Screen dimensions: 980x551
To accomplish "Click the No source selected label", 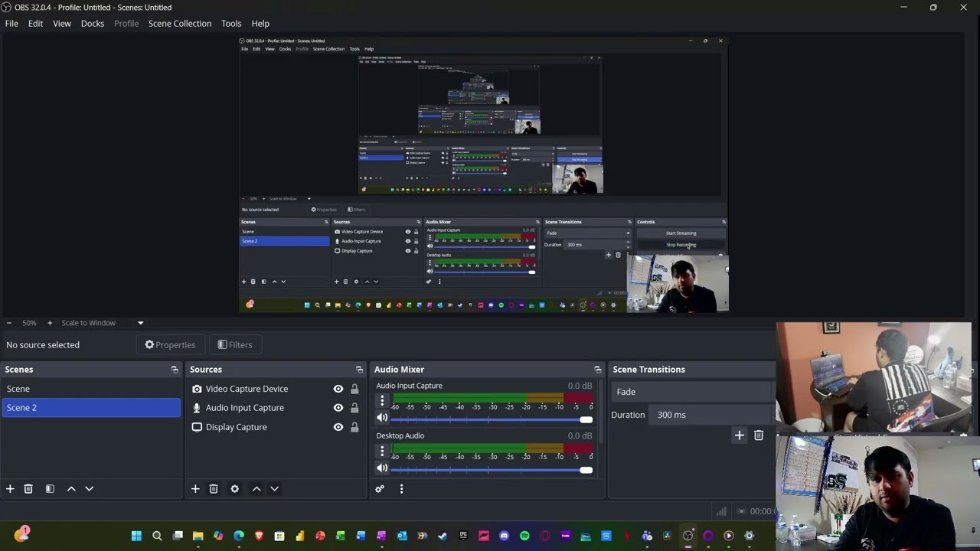I will pyautogui.click(x=43, y=345).
